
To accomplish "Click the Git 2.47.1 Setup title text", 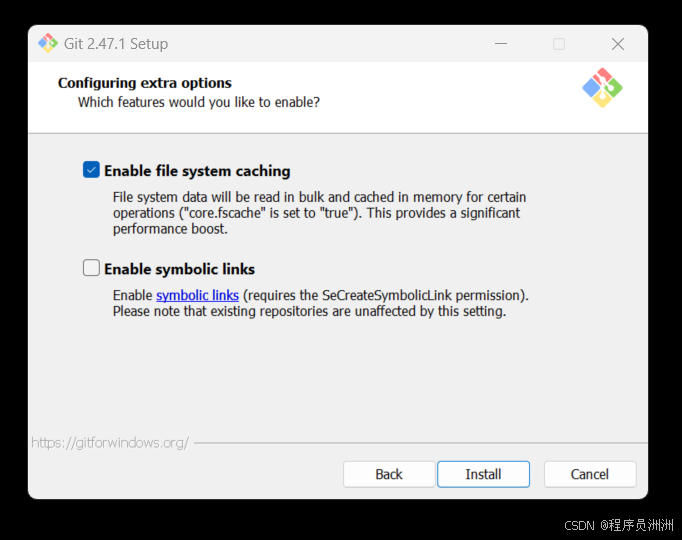I will click(x=116, y=44).
